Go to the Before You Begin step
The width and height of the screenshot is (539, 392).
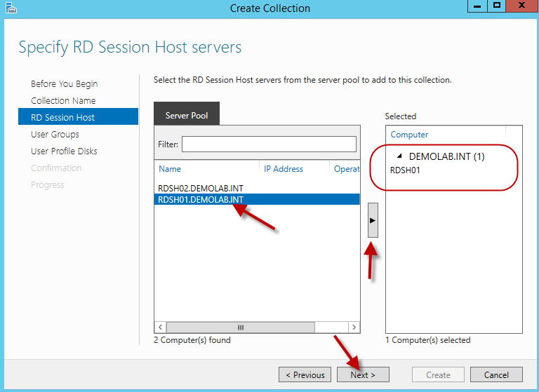(x=64, y=84)
